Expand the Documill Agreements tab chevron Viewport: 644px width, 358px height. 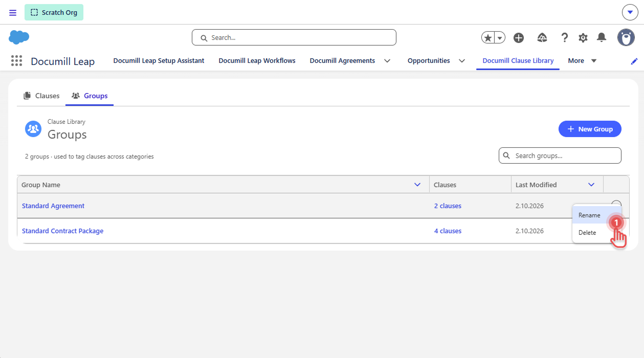387,61
